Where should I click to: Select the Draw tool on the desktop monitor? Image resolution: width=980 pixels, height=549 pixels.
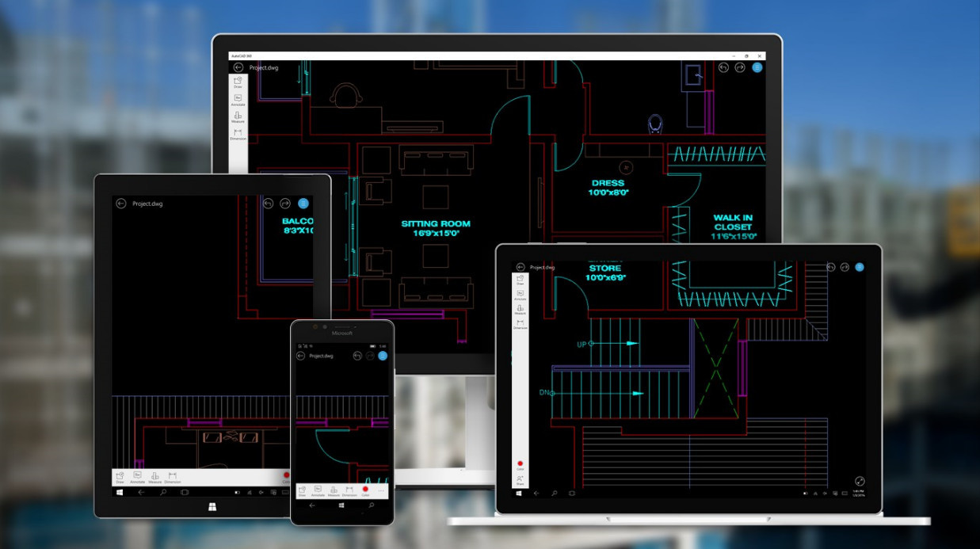[238, 82]
